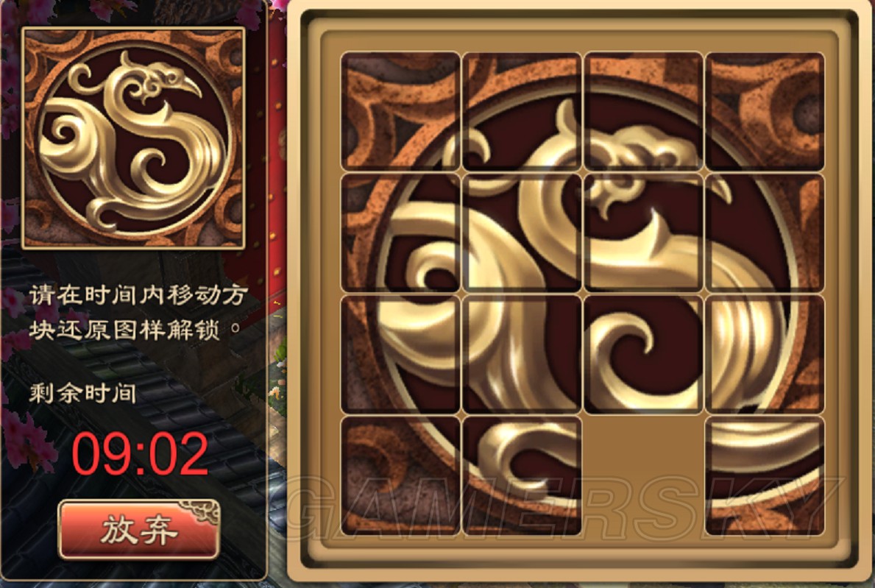Image resolution: width=875 pixels, height=588 pixels.
Task: Select the tile with the spiral swirl center
Action: pyautogui.click(x=643, y=354)
